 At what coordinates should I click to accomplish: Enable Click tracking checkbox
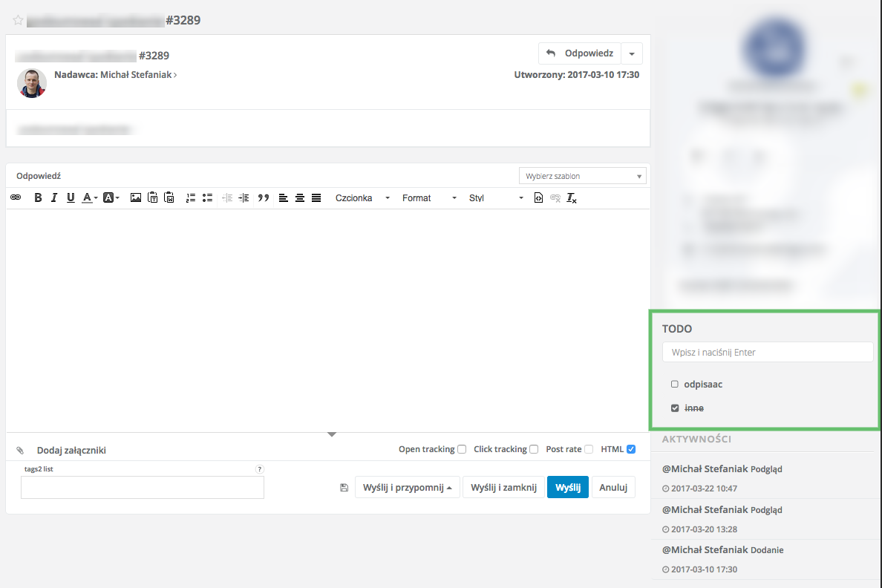click(534, 449)
